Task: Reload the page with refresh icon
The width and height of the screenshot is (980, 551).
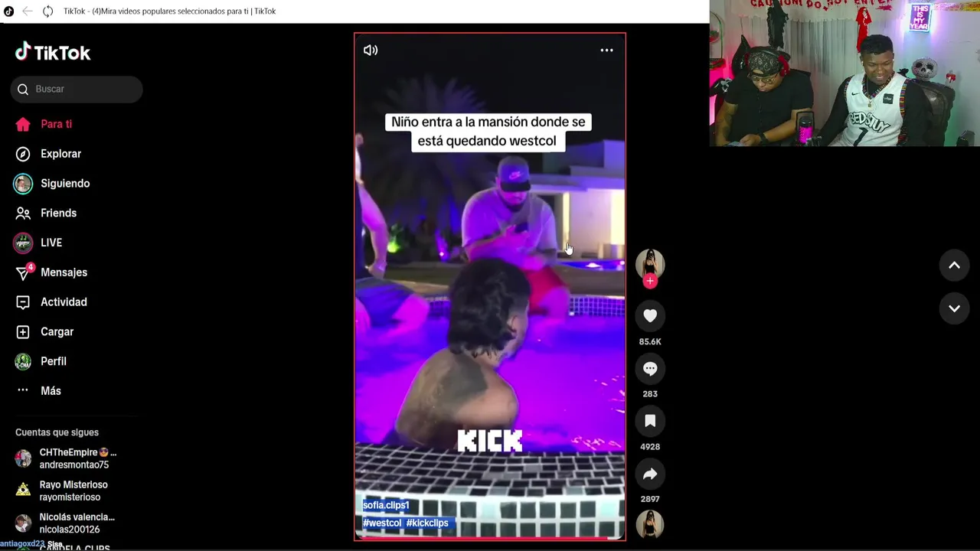Action: point(47,11)
